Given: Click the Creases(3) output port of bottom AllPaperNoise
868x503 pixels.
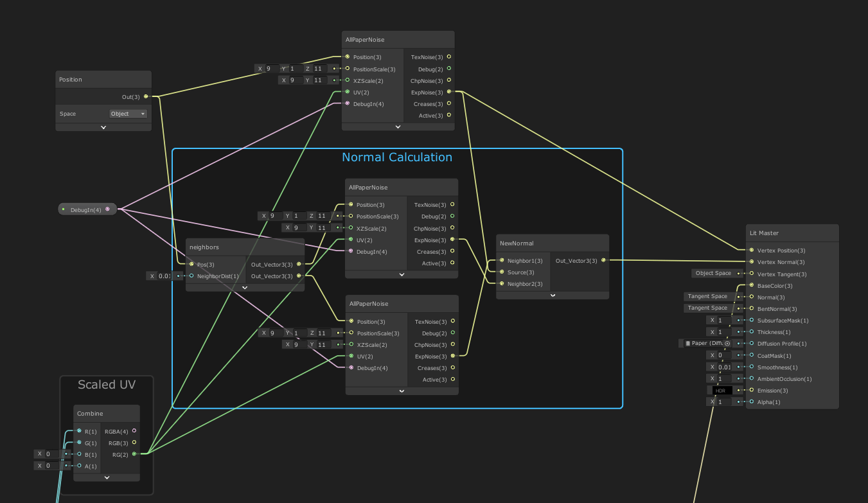Looking at the screenshot, I should tap(453, 367).
